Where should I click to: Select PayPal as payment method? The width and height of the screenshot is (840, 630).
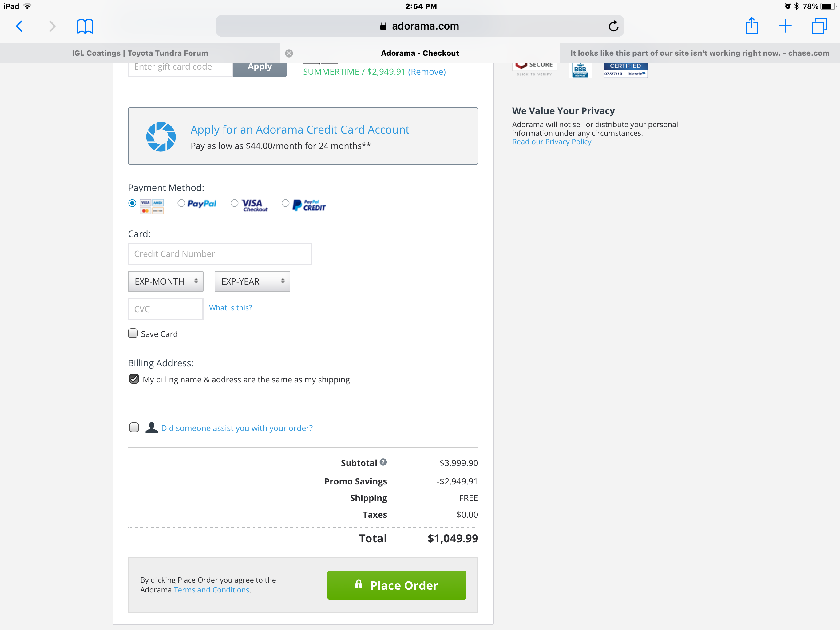181,203
